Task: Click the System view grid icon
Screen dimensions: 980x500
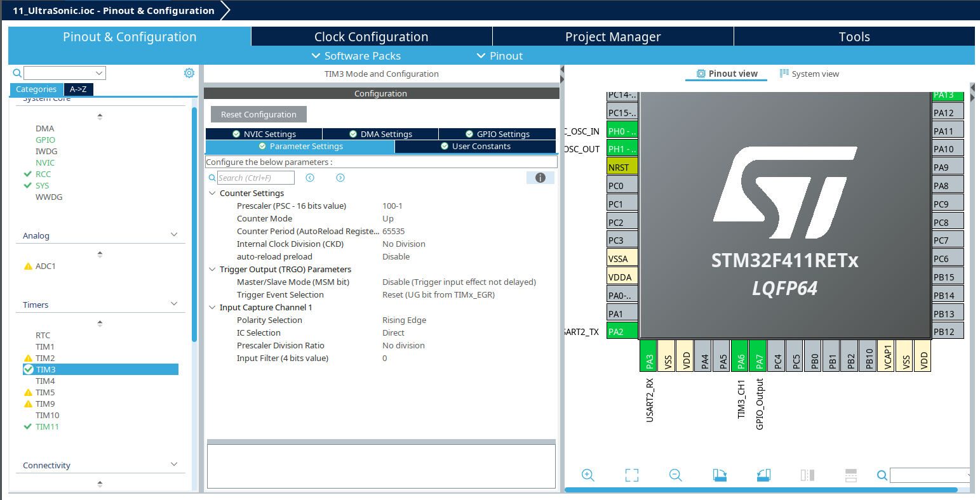Action: (784, 74)
